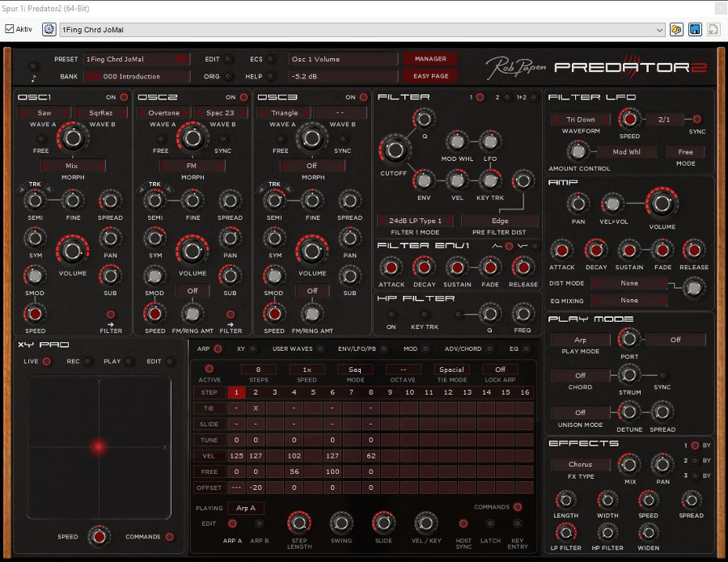Screen dimensions: 728x562
Task: Click the right red arrow in PRESET field
Action: coord(184,59)
